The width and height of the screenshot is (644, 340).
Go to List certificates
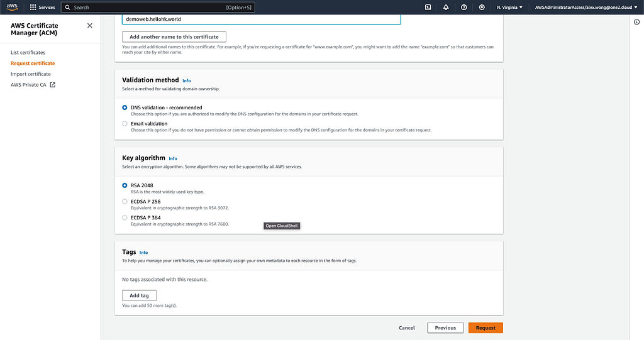point(28,53)
